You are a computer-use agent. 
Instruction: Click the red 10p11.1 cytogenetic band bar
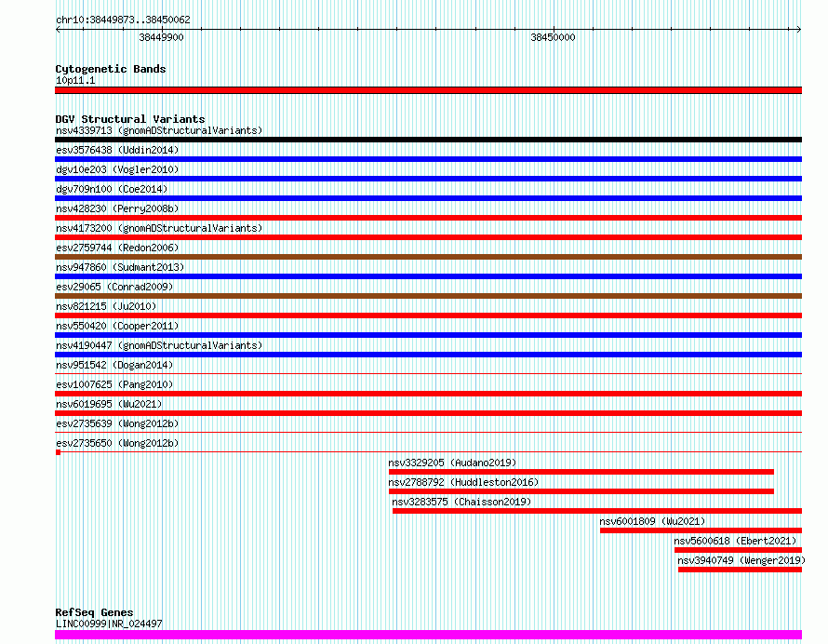coord(428,90)
